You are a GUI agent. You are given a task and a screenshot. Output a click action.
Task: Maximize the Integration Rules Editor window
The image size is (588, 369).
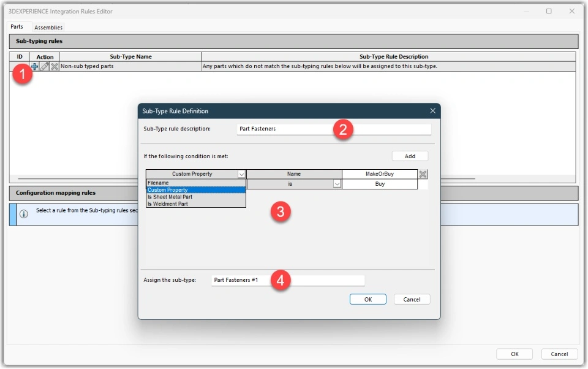coord(549,11)
